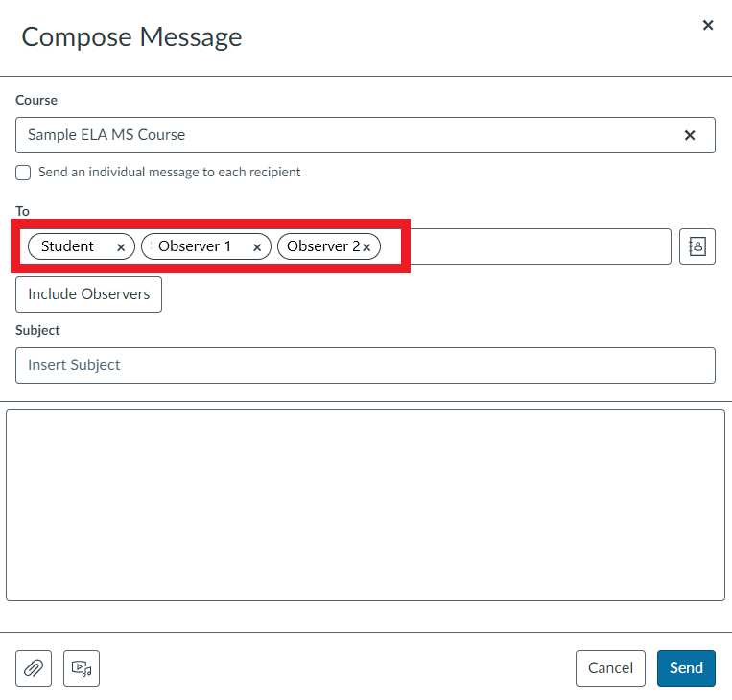Image resolution: width=732 pixels, height=700 pixels.
Task: Click the empty area of the To field
Action: (x=539, y=246)
